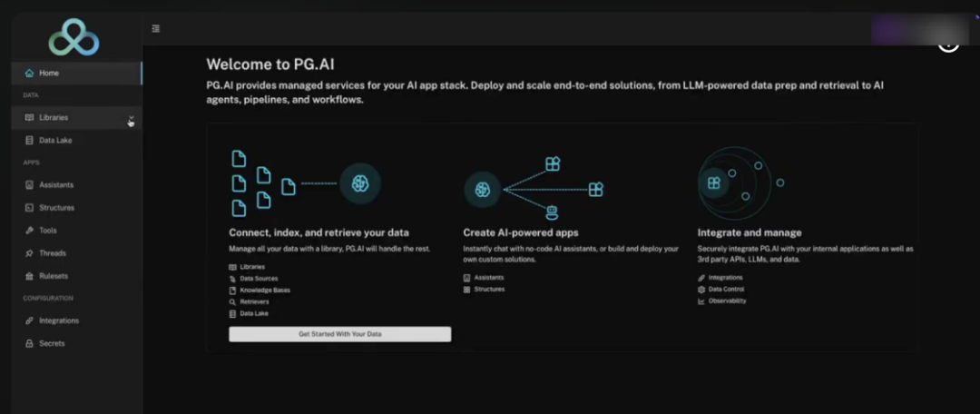This screenshot has height=414, width=980.
Task: Open the Data Sources link
Action: [259, 279]
